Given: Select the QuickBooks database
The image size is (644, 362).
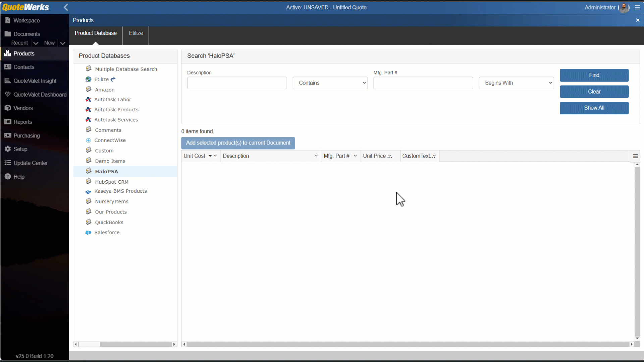Looking at the screenshot, I should click(109, 222).
